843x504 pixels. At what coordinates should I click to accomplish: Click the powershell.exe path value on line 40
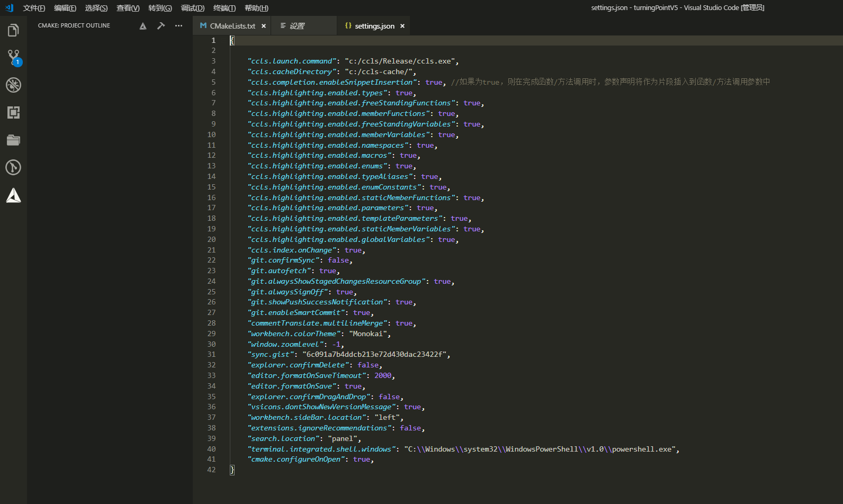click(x=540, y=449)
